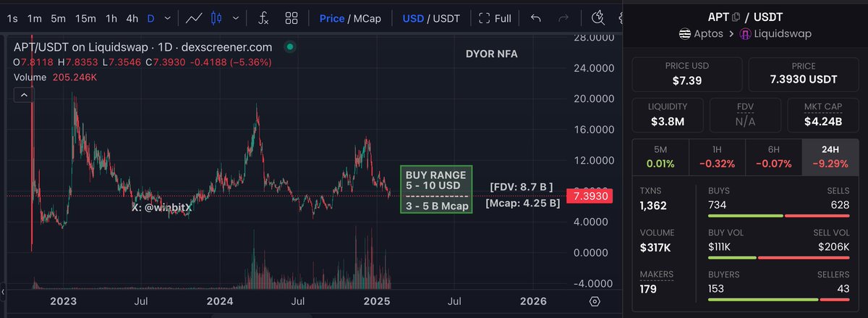This screenshot has width=868, height=318.
Task: Select the 6H stats tab
Action: tap(773, 156)
